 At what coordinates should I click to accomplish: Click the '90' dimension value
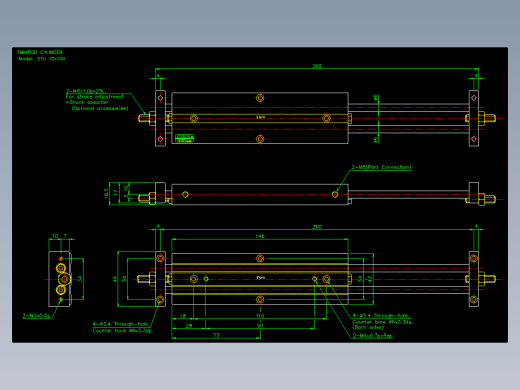(260, 325)
